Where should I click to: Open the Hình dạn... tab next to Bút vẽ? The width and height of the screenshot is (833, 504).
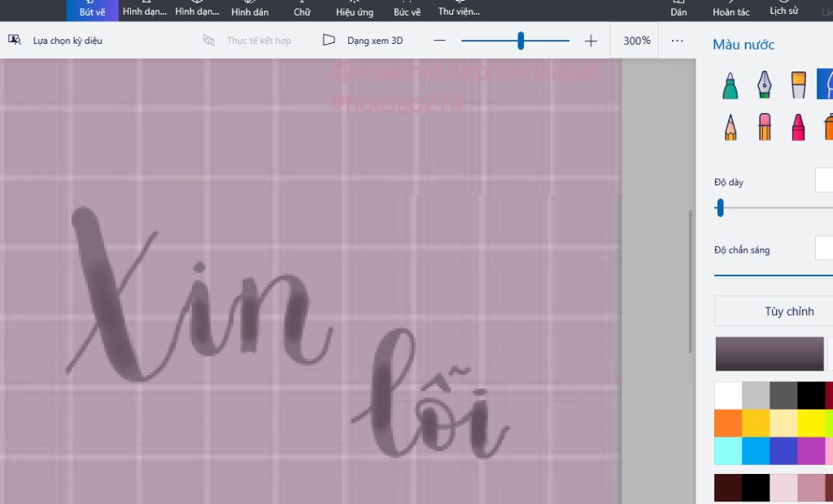tap(145, 10)
